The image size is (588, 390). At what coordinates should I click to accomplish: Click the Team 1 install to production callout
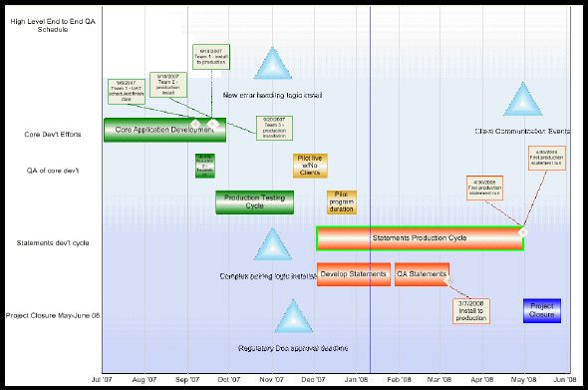[x=211, y=57]
